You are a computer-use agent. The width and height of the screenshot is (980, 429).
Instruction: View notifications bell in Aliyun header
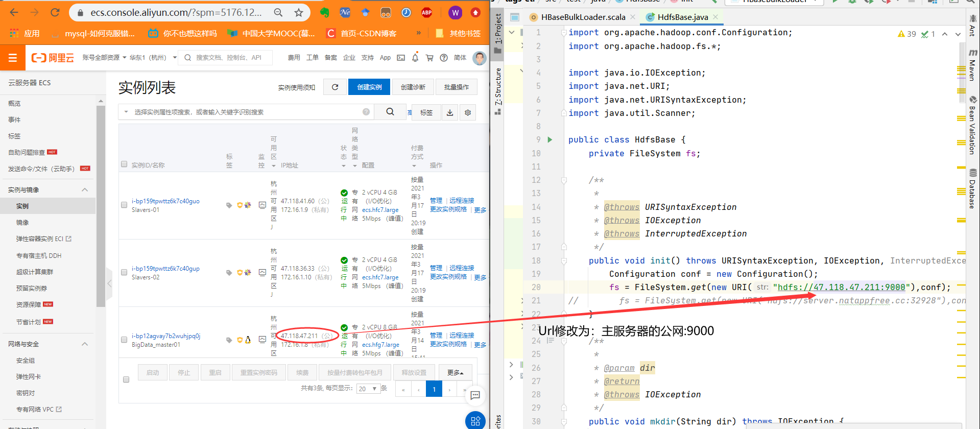(x=415, y=58)
